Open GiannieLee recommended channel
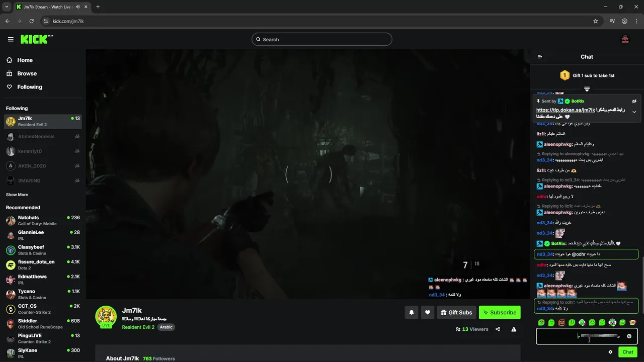The image size is (644, 362). pos(43,235)
